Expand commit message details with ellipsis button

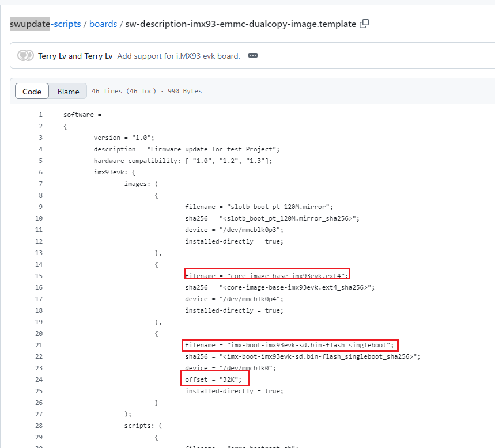252,56
